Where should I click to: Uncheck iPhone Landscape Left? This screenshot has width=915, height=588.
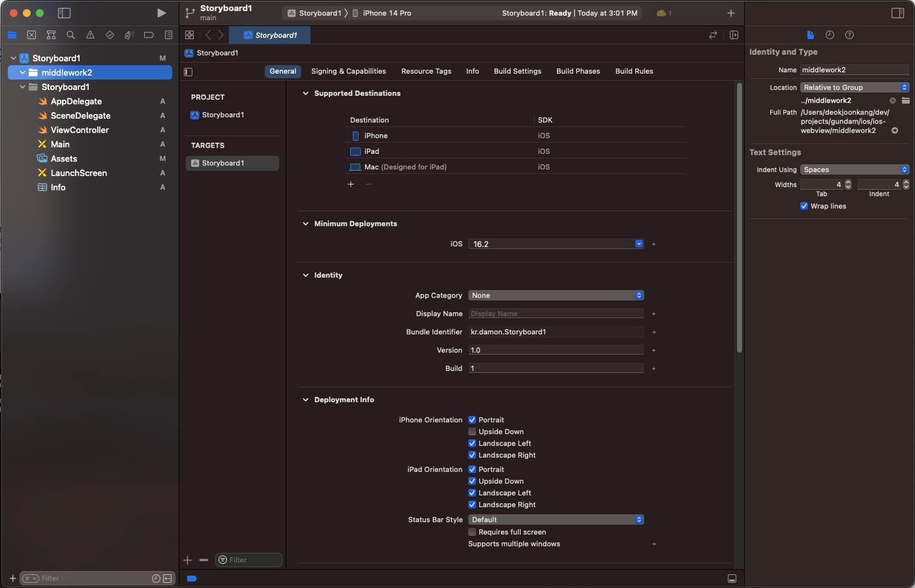point(472,443)
